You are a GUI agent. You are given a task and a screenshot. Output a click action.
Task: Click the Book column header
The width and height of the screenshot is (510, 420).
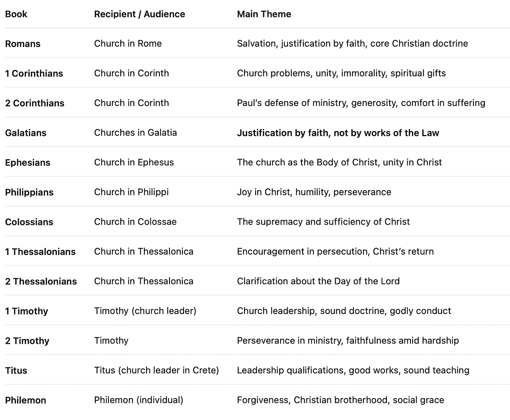pos(16,14)
